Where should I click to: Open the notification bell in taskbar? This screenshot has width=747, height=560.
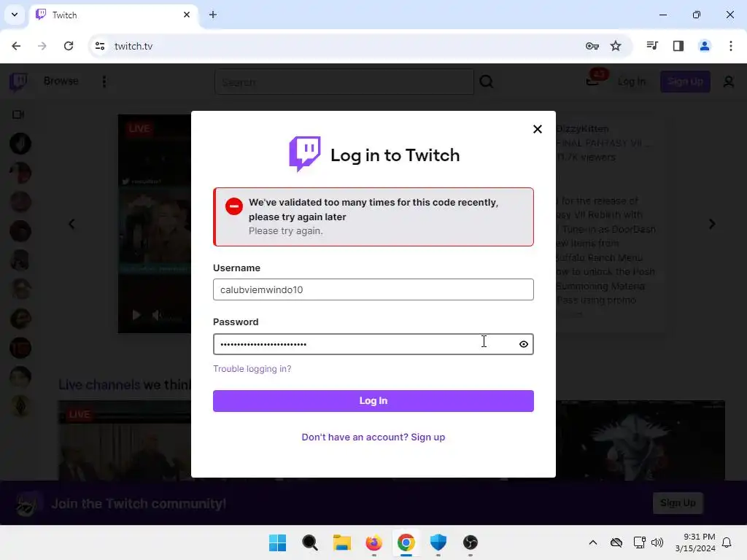[727, 542]
